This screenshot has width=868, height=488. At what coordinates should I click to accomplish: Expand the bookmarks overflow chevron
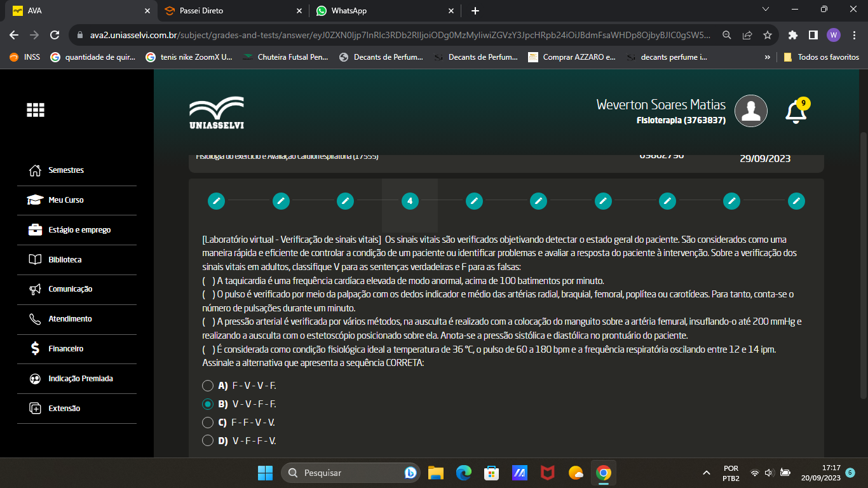pyautogui.click(x=768, y=57)
